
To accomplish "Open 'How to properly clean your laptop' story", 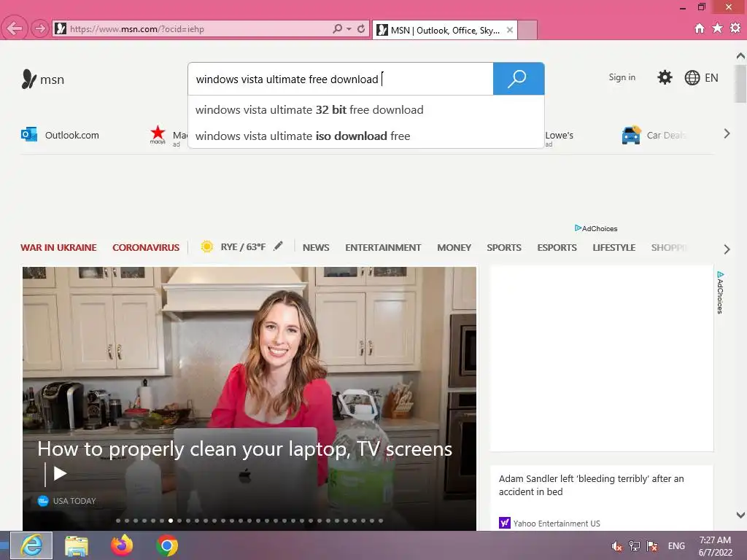I will [x=244, y=449].
